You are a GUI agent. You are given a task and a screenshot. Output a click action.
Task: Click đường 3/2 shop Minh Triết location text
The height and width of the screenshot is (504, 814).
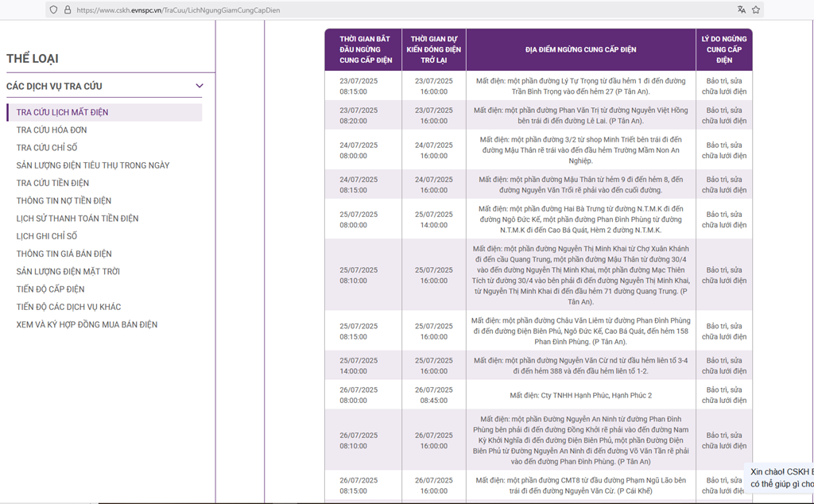coord(581,150)
